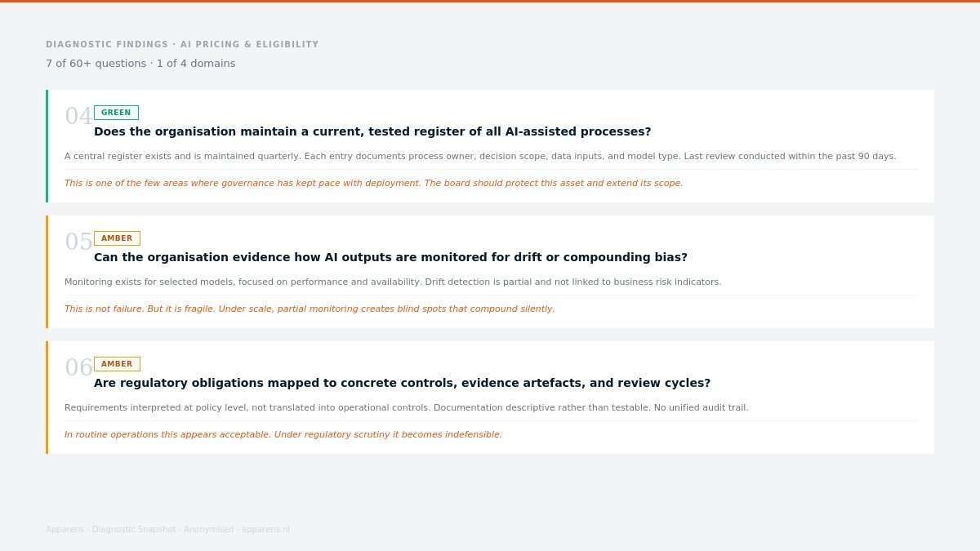Viewport: 980px width, 551px height.
Task: Click the central register description text
Action: tap(480, 157)
